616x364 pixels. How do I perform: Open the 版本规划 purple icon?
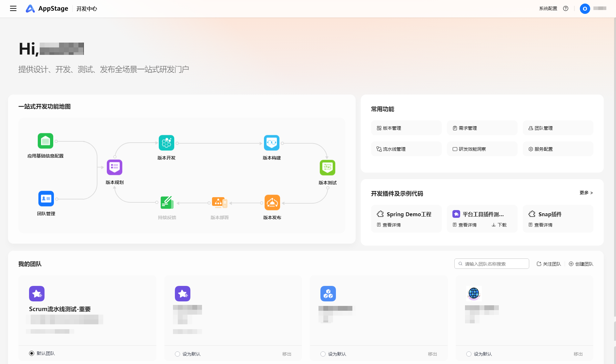point(115,167)
